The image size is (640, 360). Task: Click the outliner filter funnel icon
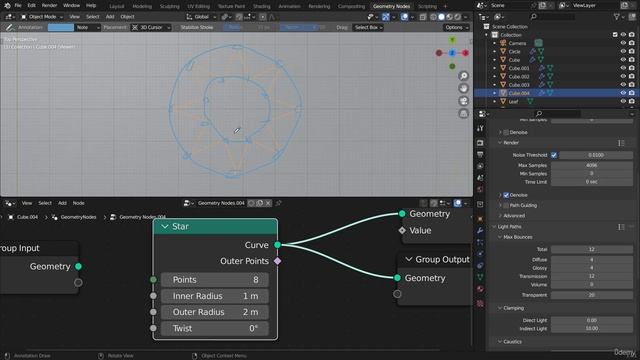pyautogui.click(x=617, y=17)
